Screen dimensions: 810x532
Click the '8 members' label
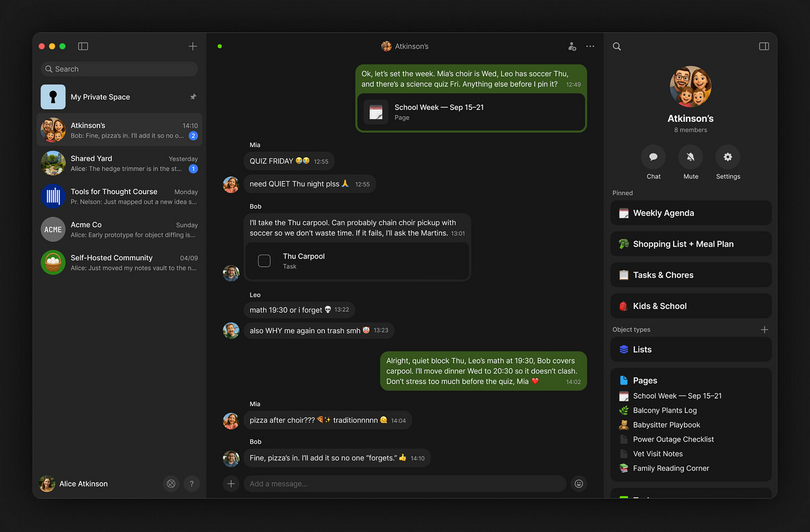point(690,130)
